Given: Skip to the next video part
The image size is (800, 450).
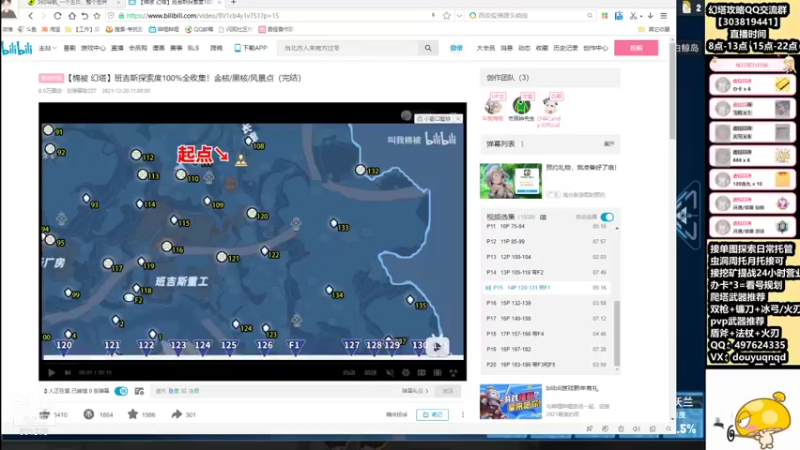Looking at the screenshot, I should (67, 372).
